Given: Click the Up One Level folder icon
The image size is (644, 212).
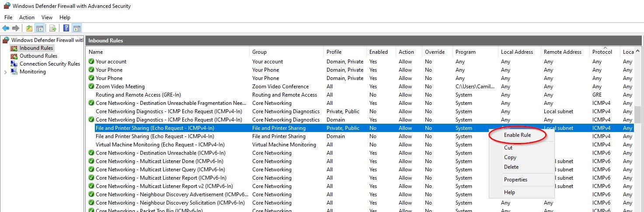Looking at the screenshot, I should pyautogui.click(x=29, y=28).
